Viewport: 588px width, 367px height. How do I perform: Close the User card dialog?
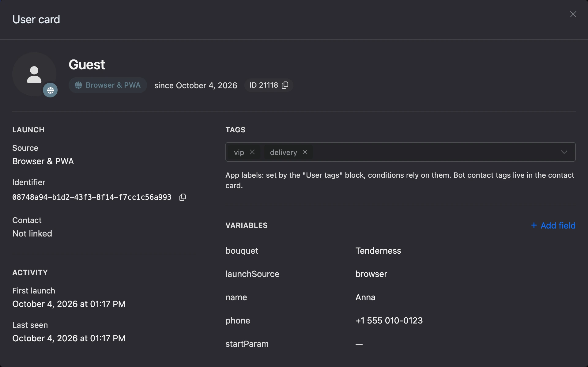pyautogui.click(x=573, y=14)
